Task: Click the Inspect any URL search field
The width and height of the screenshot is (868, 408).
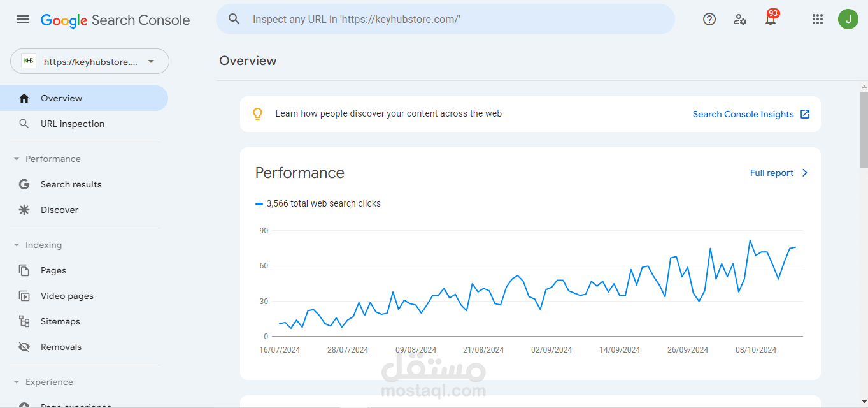Action: point(446,19)
